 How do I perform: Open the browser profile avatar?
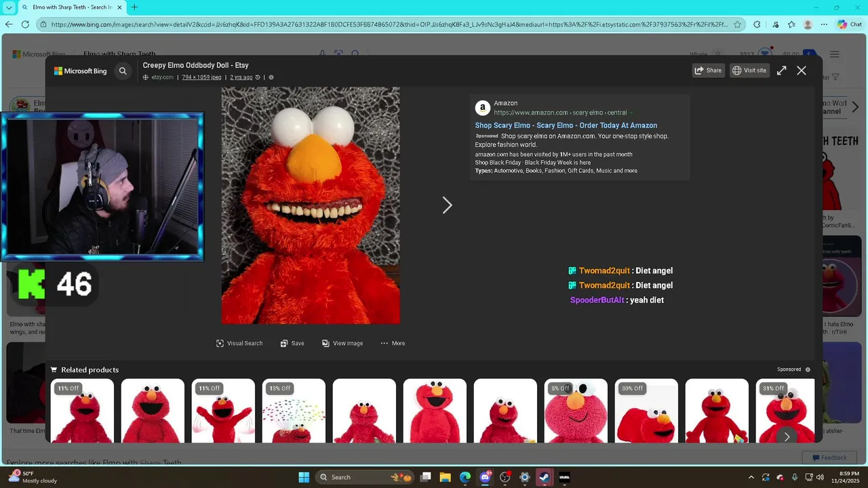(808, 24)
